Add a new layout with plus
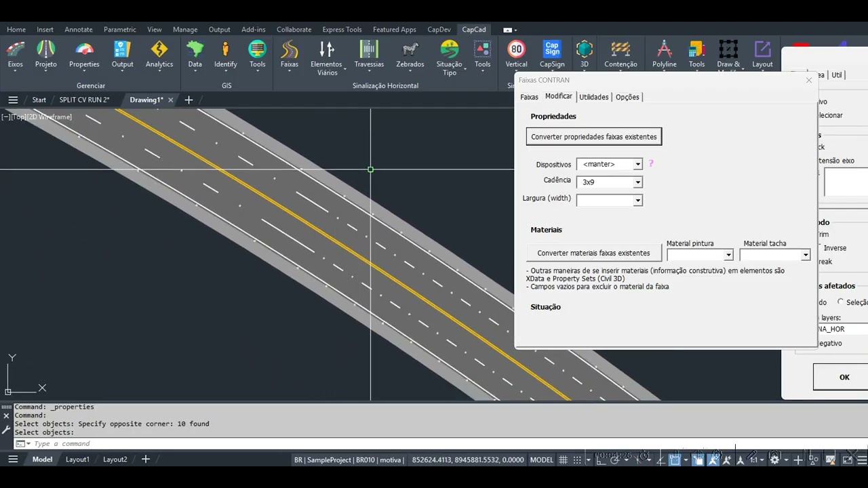The image size is (868, 488). pos(145,459)
